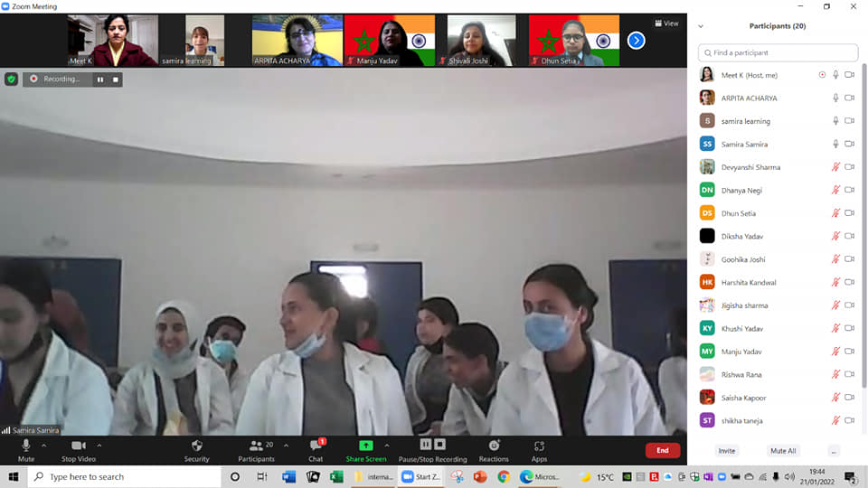Unmute Devyanshi Sharma's microphone
Image resolution: width=868 pixels, height=488 pixels.
coord(835,167)
